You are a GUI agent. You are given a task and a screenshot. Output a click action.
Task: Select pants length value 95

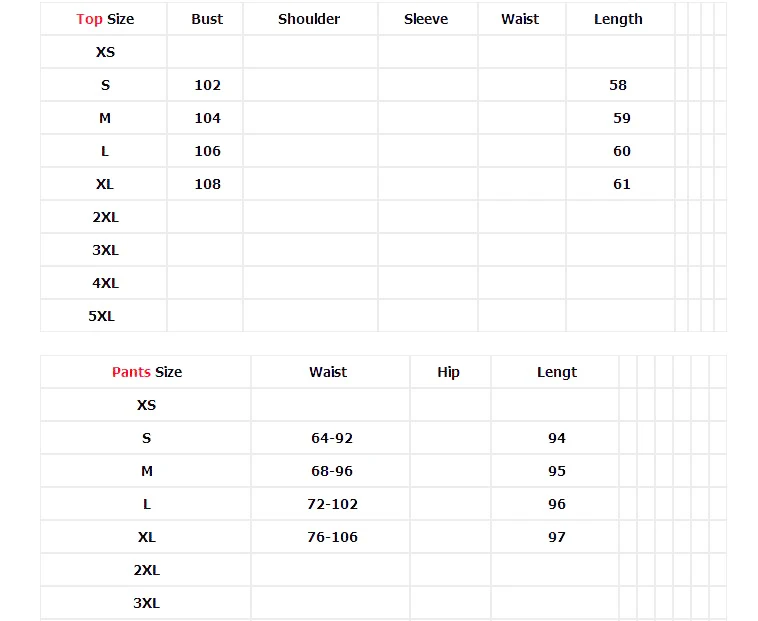tap(557, 471)
